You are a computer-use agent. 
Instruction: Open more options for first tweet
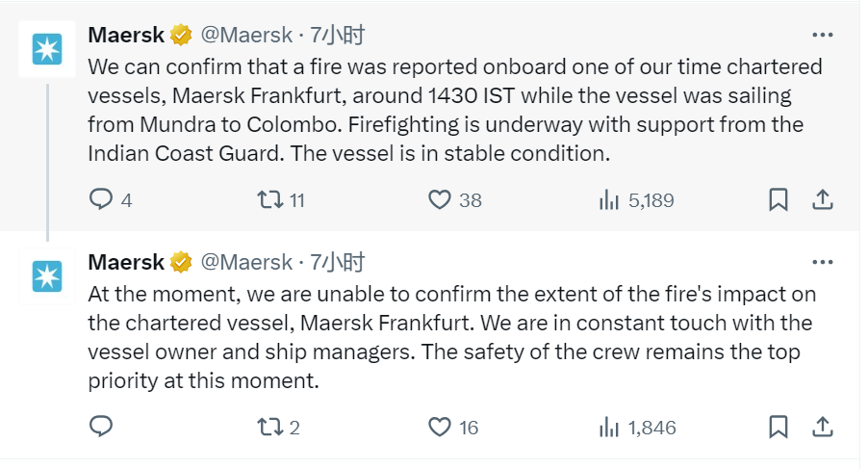[822, 36]
